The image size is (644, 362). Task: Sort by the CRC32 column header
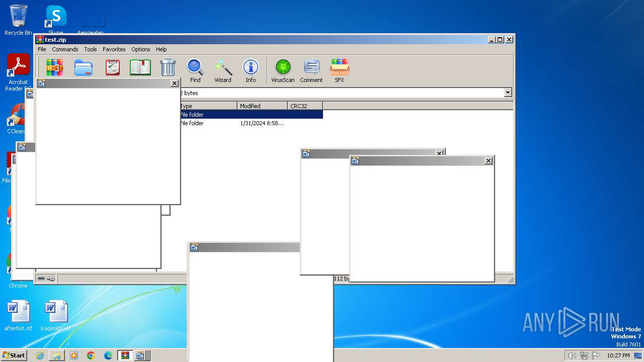pyautogui.click(x=305, y=106)
